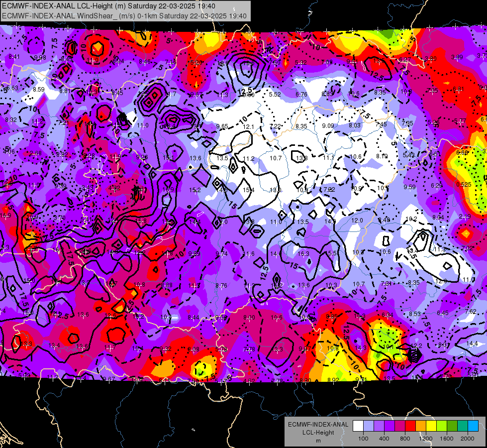Image resolution: width=487 pixels, height=448 pixels.
Task: Click the teal legend color swatch
Action: point(463,426)
